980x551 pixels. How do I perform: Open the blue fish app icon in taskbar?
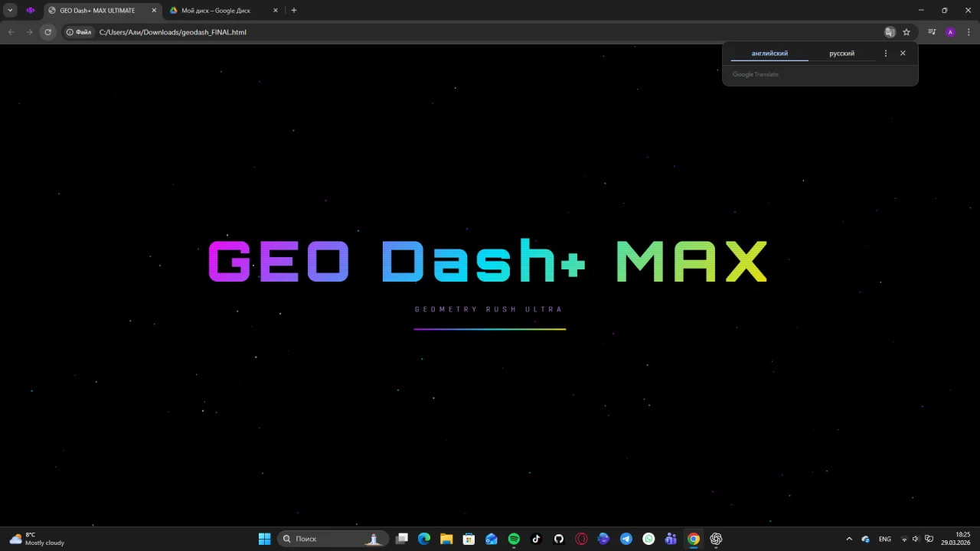point(603,539)
